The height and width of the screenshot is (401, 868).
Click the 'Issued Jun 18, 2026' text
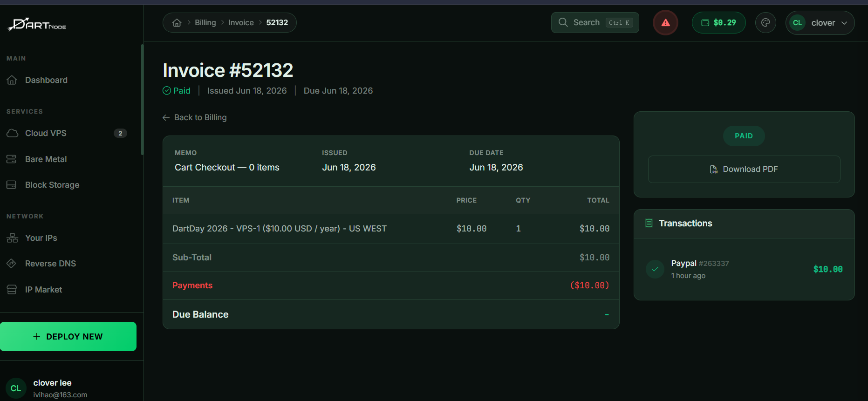(247, 91)
